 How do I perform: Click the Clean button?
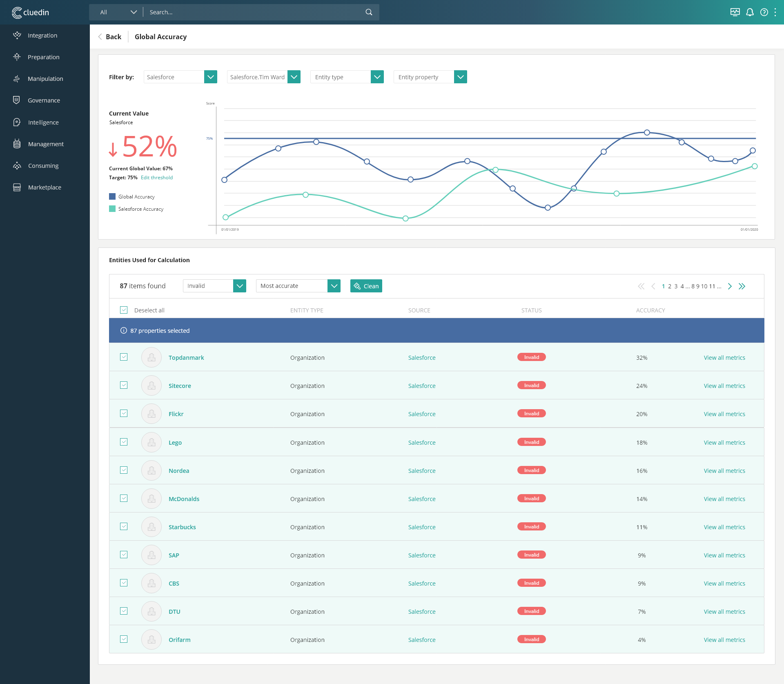[366, 286]
